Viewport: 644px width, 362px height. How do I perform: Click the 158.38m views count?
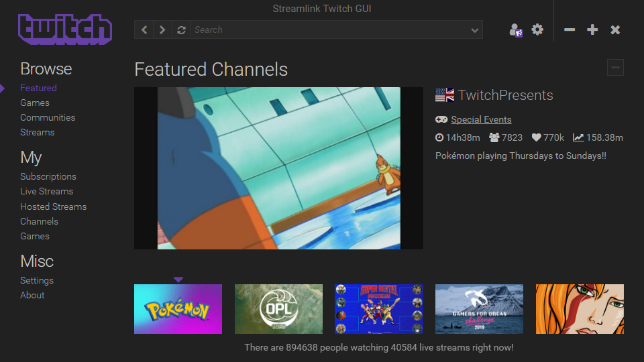pos(604,137)
